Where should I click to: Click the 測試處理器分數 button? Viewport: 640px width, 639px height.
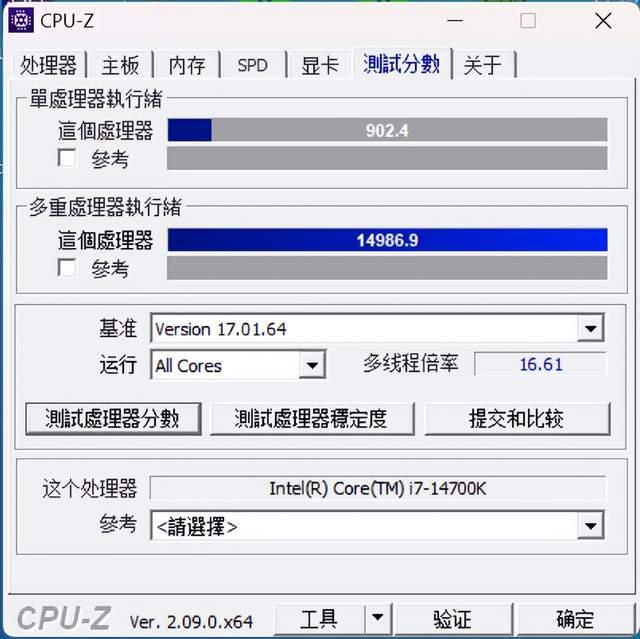point(113,419)
